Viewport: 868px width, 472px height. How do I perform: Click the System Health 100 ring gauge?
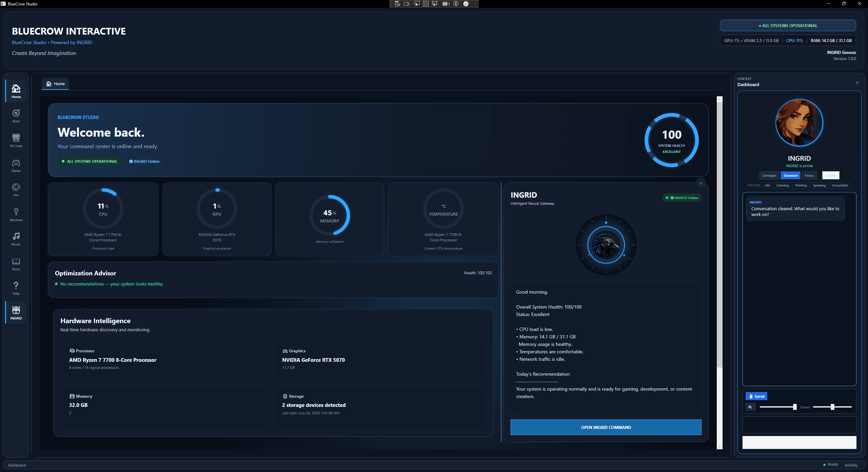tap(671, 140)
